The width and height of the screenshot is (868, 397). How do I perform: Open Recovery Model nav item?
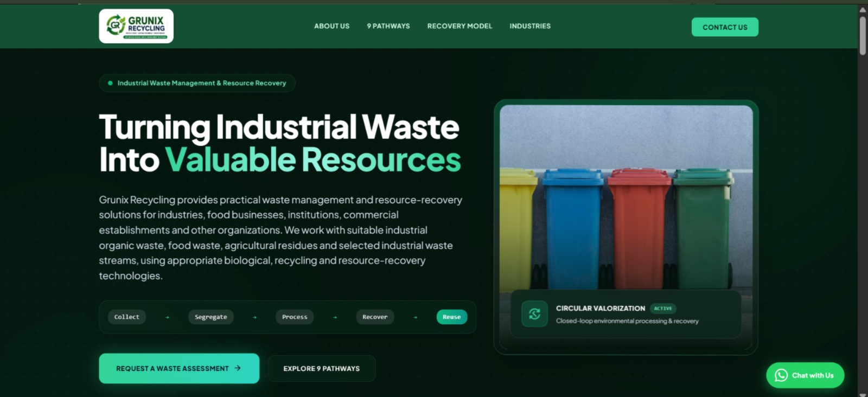point(459,26)
